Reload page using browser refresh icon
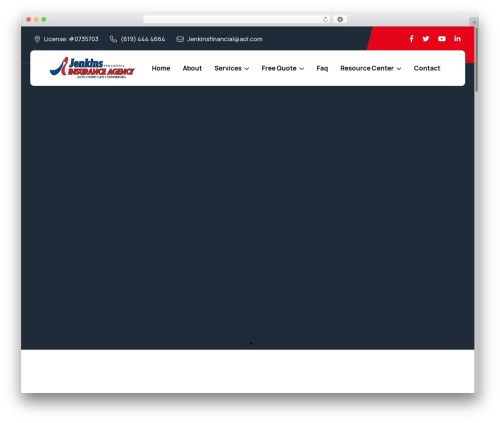The height and width of the screenshot is (423, 500). tap(325, 19)
